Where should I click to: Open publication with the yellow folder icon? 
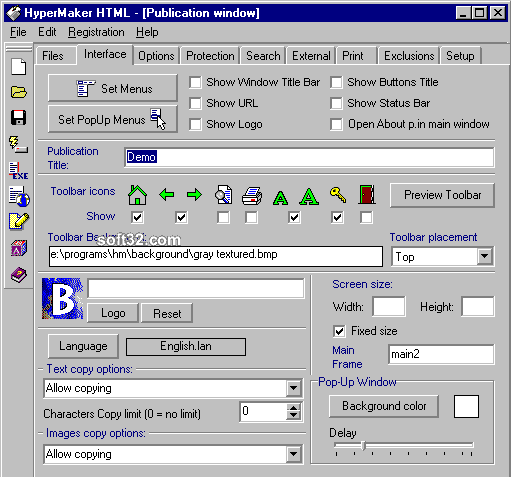pos(18,92)
